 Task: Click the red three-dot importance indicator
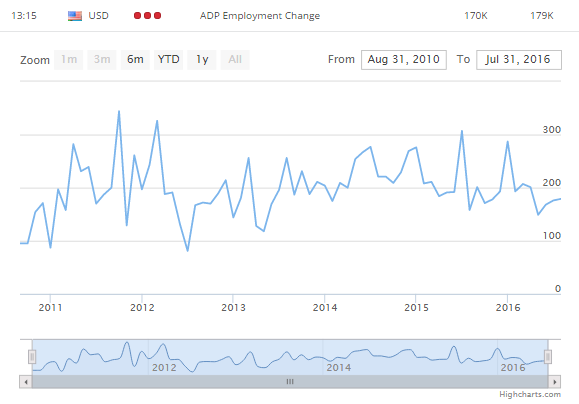147,16
